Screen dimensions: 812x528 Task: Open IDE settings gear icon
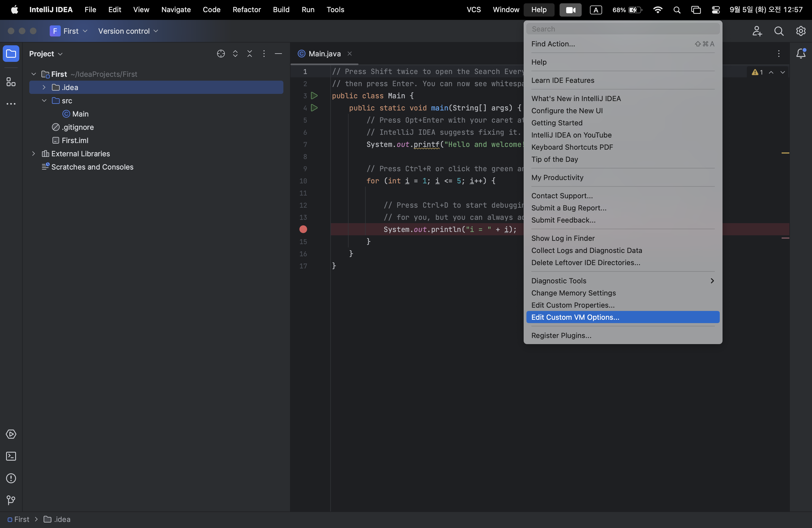[801, 31]
